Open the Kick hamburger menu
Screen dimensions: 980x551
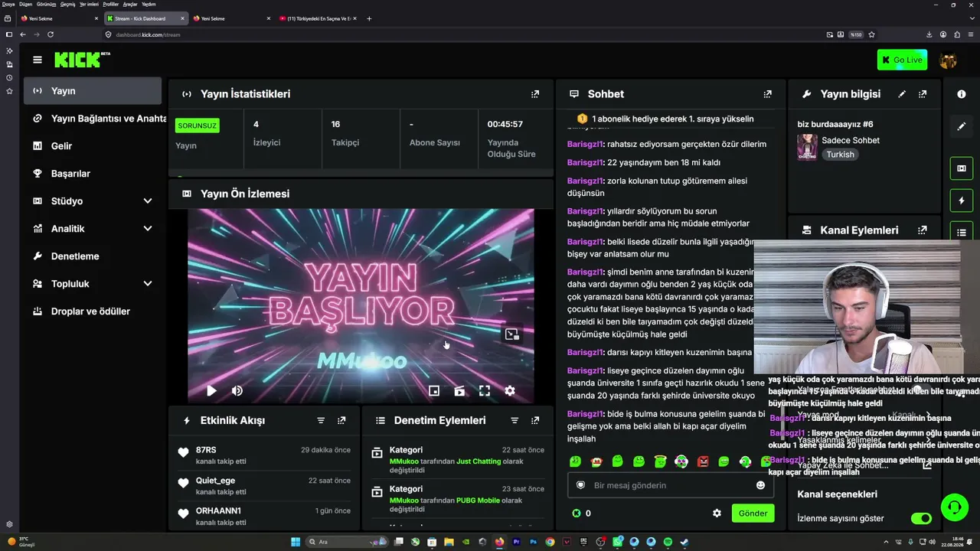pos(37,60)
